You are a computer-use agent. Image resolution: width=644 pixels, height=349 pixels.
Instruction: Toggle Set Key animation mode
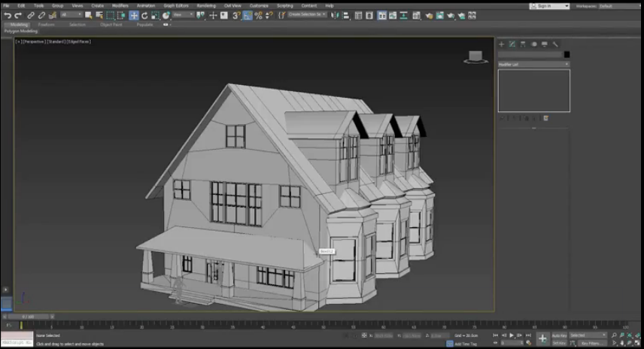click(x=559, y=343)
